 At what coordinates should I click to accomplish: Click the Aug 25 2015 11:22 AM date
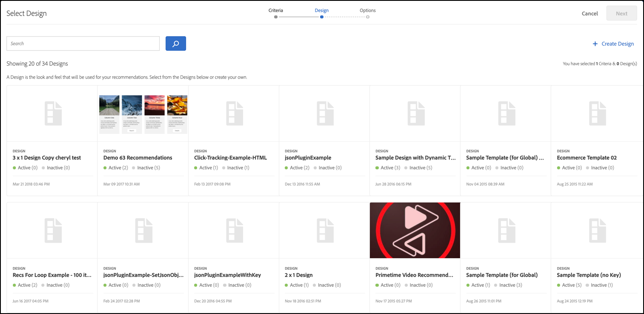coord(575,184)
